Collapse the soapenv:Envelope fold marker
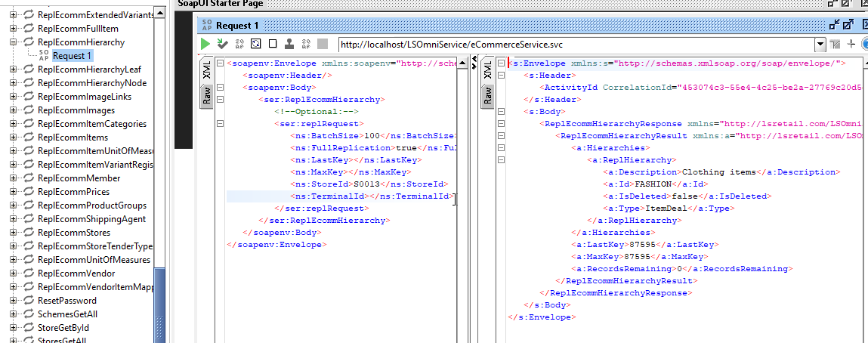Screen dimensions: 868x343 220,63
